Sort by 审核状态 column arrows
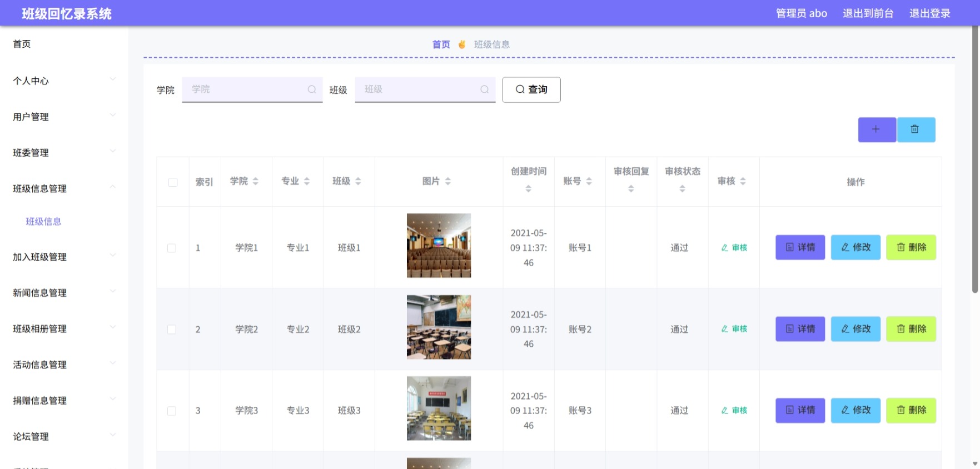 [x=682, y=189]
